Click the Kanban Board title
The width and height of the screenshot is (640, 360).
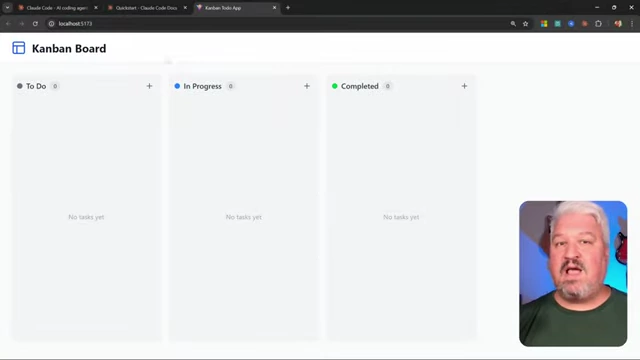tap(69, 49)
